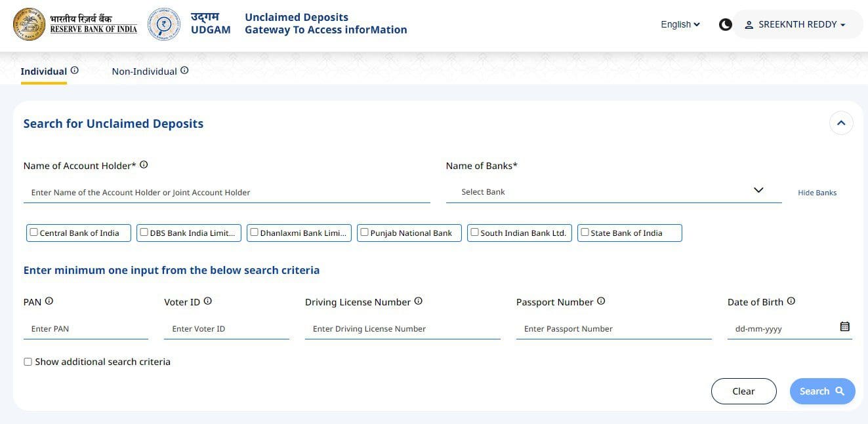Click the UDGAM emblem logo

(x=163, y=24)
